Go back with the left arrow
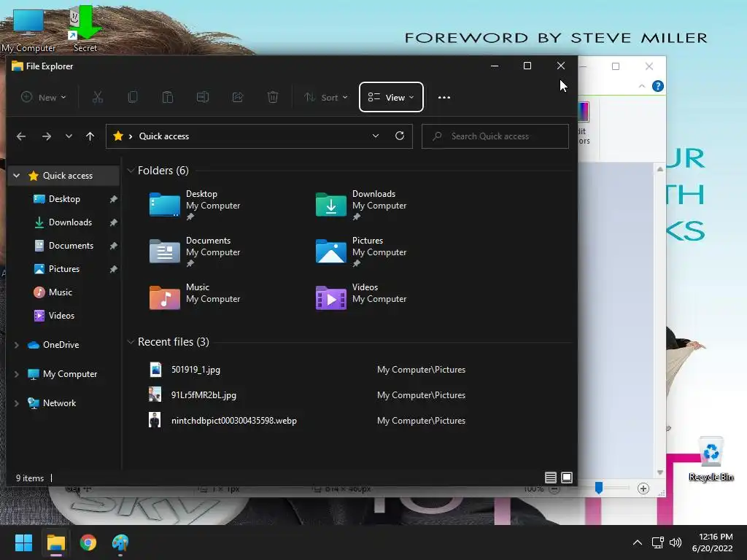 click(x=21, y=136)
